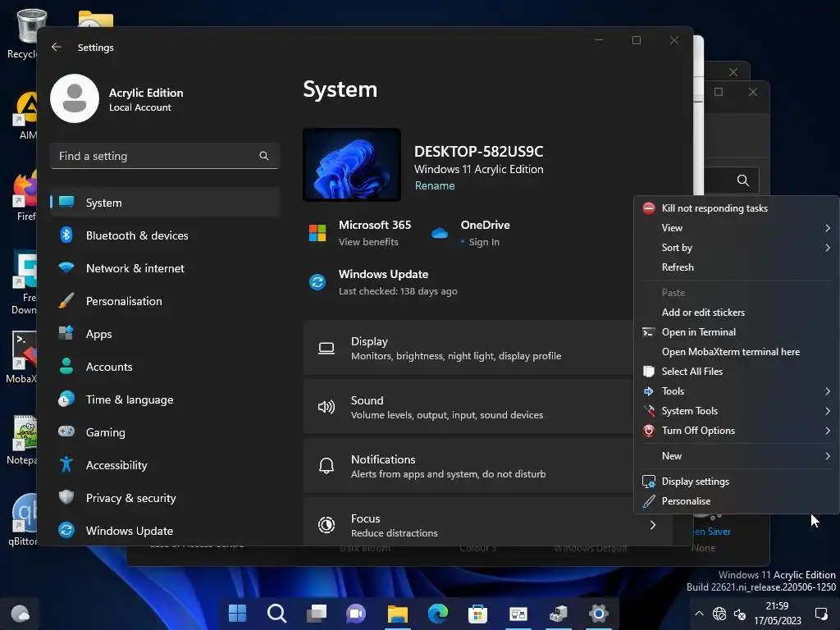840x630 pixels.
Task: Click the desktop wallpaper thumbnail
Action: (352, 164)
